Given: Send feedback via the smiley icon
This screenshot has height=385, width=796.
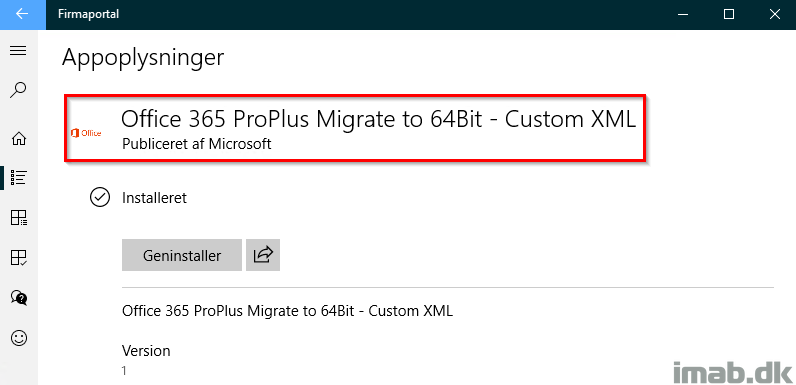Looking at the screenshot, I should click(19, 338).
